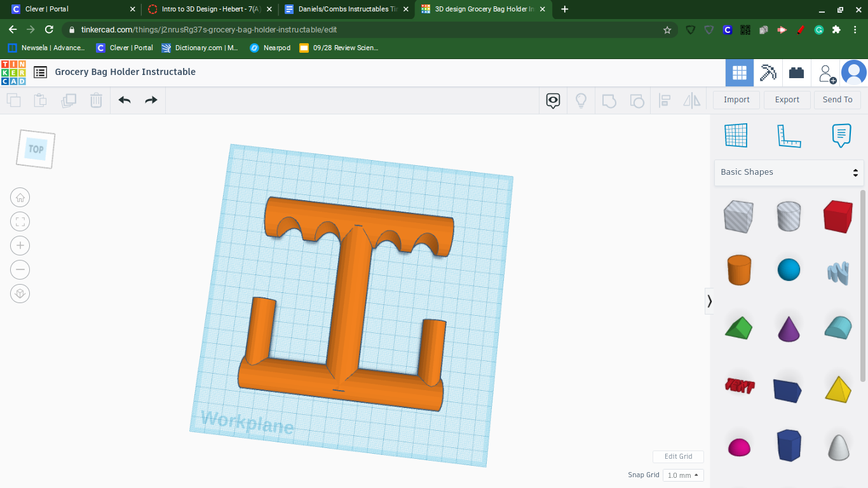
Task: Click the Send To button
Action: pos(837,100)
